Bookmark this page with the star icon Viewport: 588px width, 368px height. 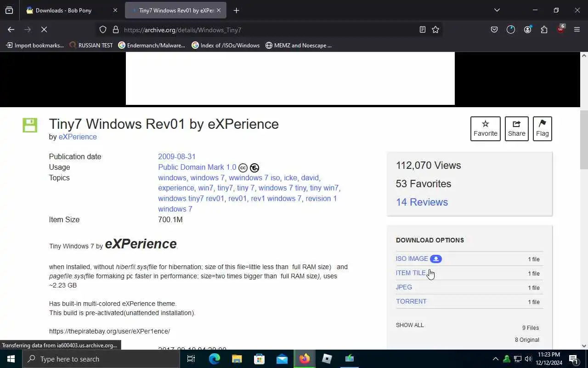pos(435,29)
